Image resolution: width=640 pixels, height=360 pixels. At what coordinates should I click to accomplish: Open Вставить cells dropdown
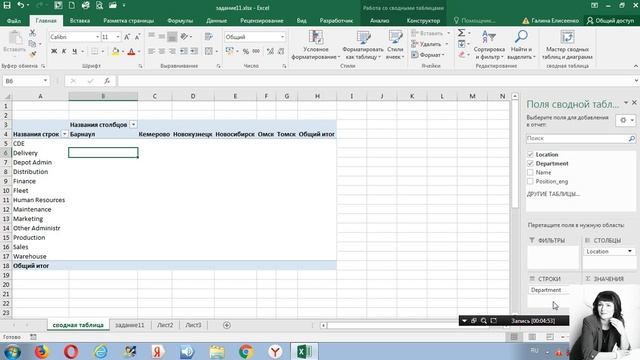448,33
